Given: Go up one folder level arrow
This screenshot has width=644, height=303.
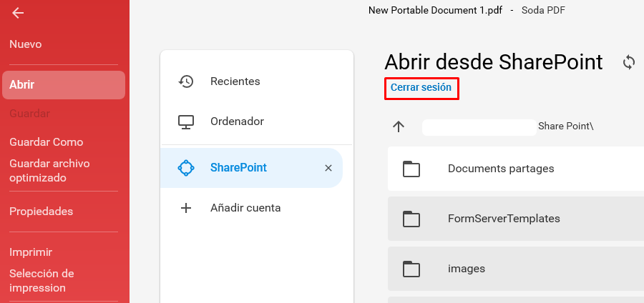Looking at the screenshot, I should 399,126.
